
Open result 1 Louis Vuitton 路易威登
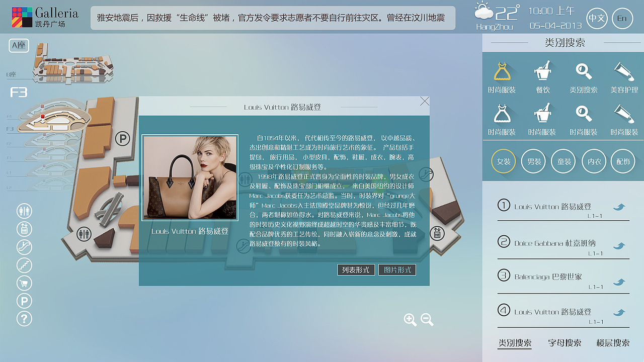[x=552, y=207]
